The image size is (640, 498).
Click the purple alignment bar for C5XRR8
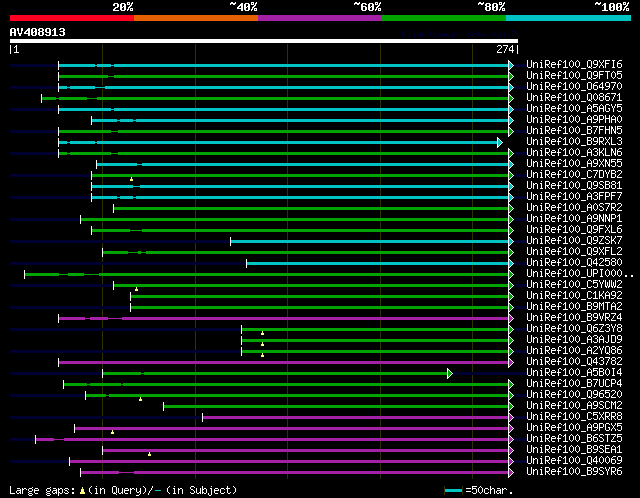tap(356, 418)
